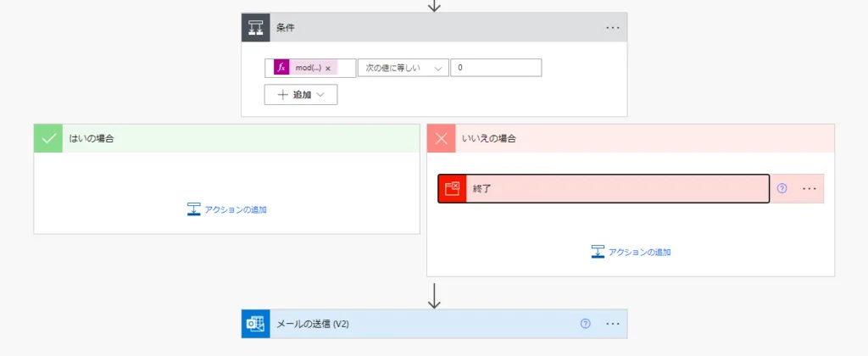Remove the mod(...) expression token
This screenshot has width=868, height=356.
[x=328, y=69]
